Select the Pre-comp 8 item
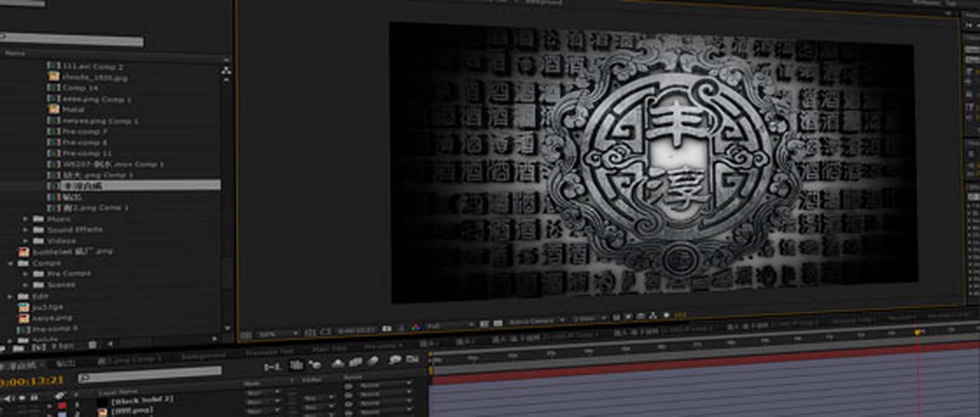 pos(85,142)
